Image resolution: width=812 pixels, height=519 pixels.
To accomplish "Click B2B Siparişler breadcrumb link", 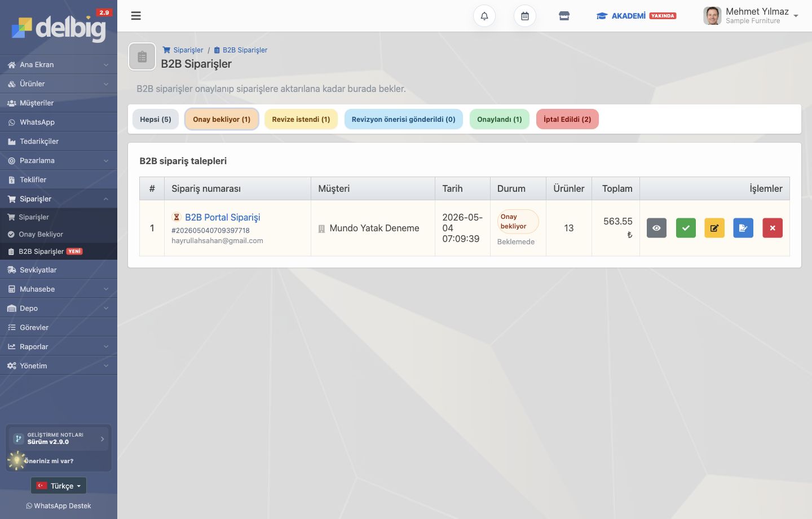I will point(240,50).
